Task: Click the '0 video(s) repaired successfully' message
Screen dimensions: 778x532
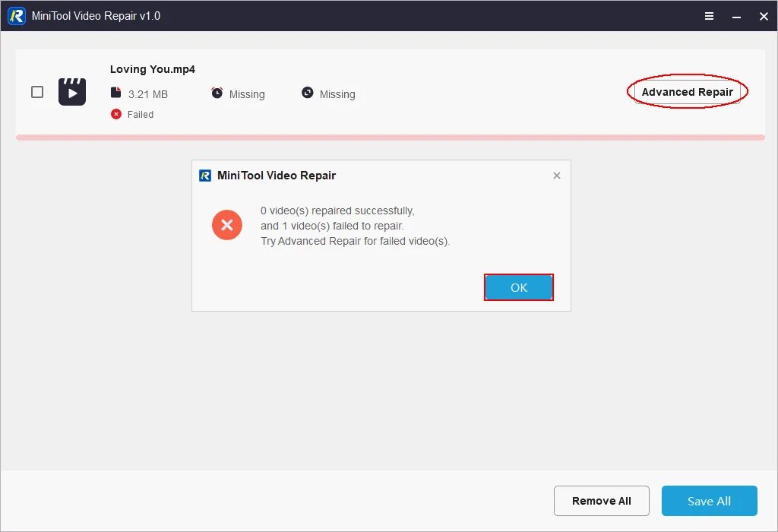Action: 337,211
